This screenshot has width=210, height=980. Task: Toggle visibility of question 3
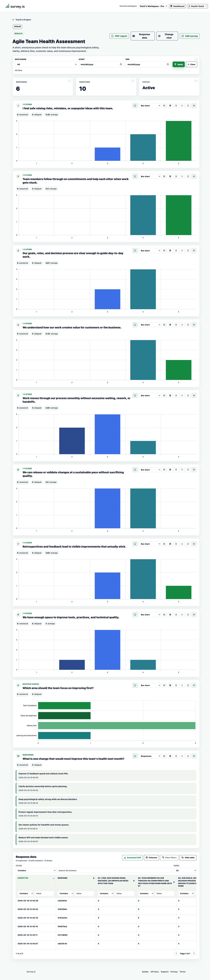tap(194, 251)
